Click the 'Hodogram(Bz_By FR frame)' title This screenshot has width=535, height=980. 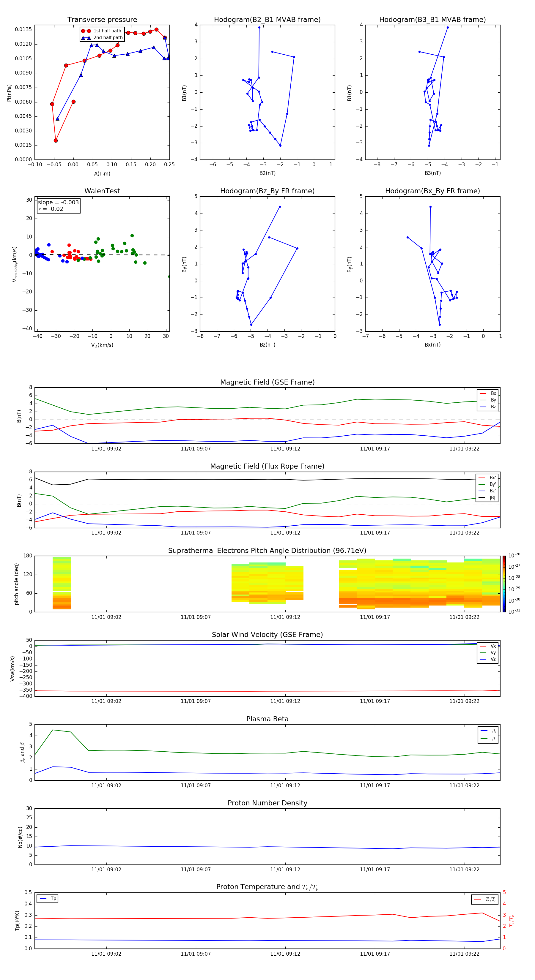tap(267, 191)
